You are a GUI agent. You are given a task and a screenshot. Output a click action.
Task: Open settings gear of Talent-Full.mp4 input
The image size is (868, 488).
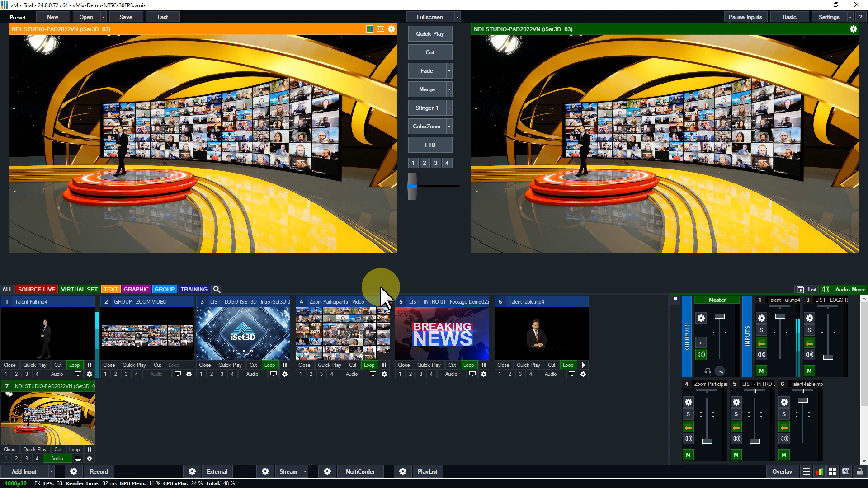point(90,374)
